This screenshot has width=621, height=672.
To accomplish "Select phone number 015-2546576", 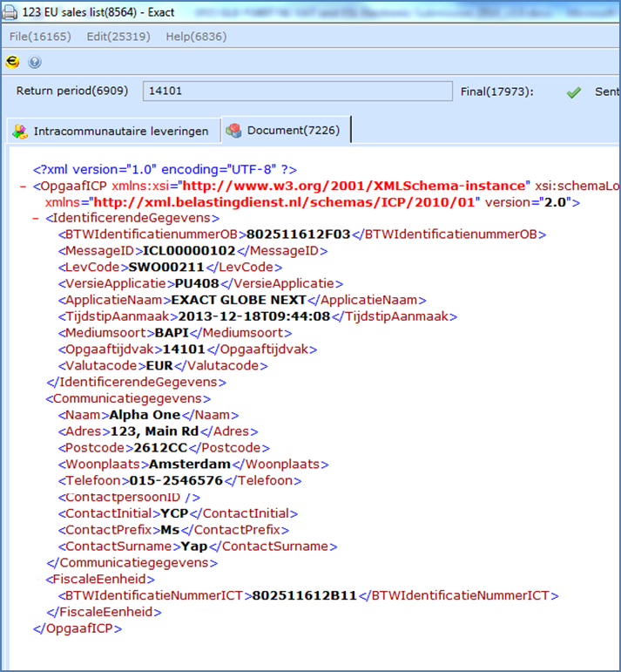I will click(177, 480).
